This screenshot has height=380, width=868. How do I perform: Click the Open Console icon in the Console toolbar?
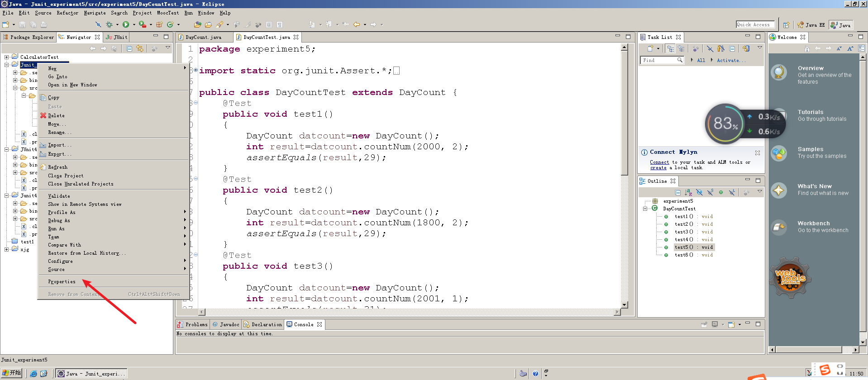tap(731, 324)
